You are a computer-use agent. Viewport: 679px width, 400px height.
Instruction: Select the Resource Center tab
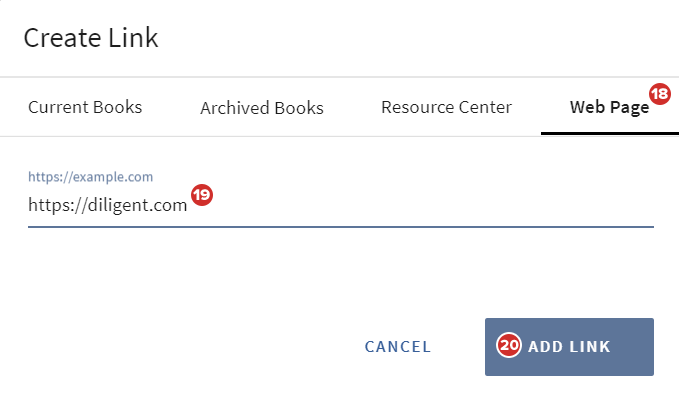click(x=446, y=107)
